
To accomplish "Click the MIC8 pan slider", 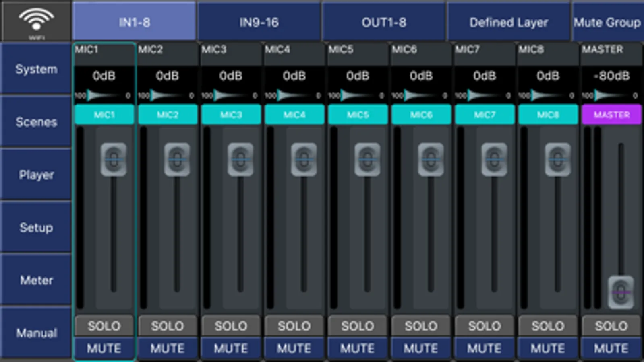I will point(547,95).
